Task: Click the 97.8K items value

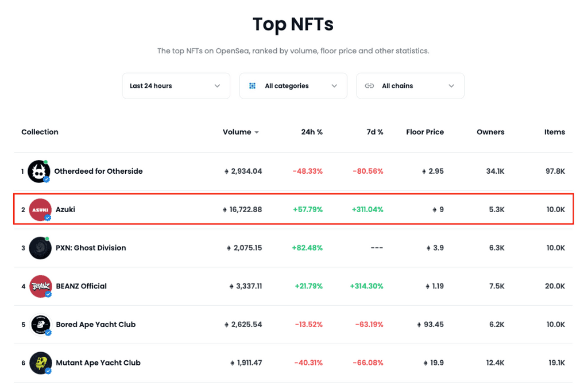Action: click(x=555, y=171)
